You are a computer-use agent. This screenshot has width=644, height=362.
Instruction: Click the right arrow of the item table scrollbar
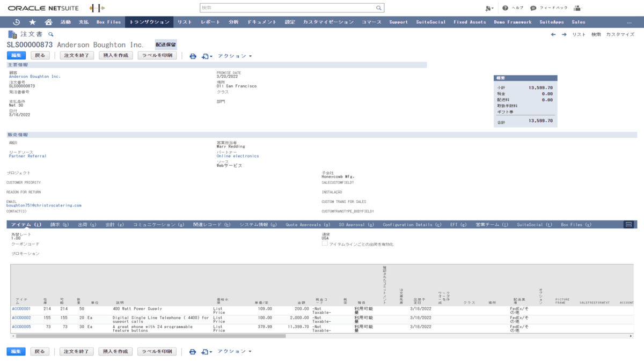tap(631, 336)
